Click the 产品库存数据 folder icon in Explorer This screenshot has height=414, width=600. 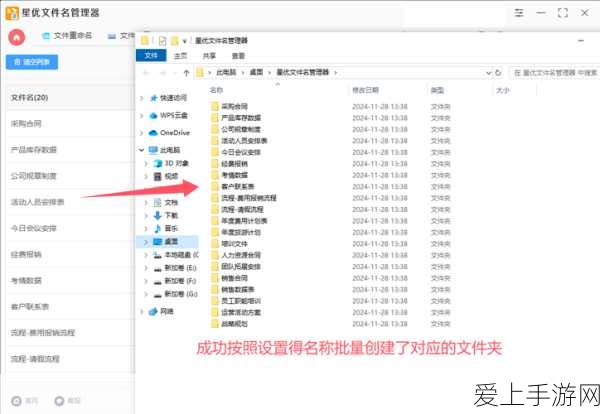(215, 118)
